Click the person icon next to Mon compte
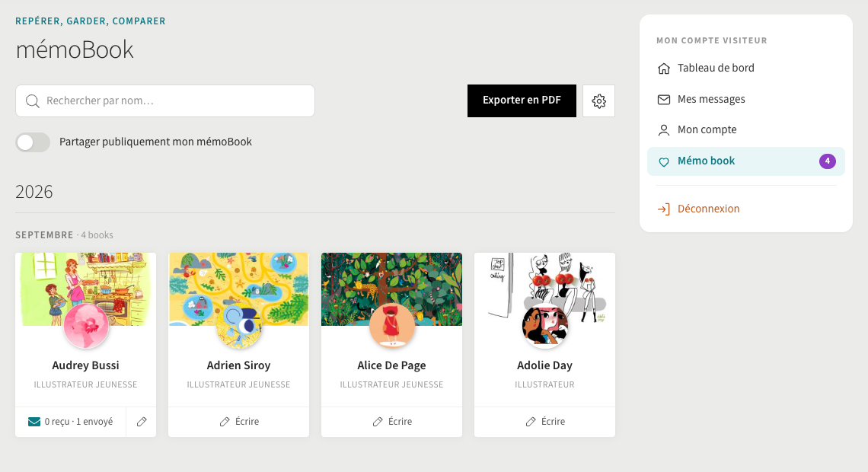 pos(663,130)
